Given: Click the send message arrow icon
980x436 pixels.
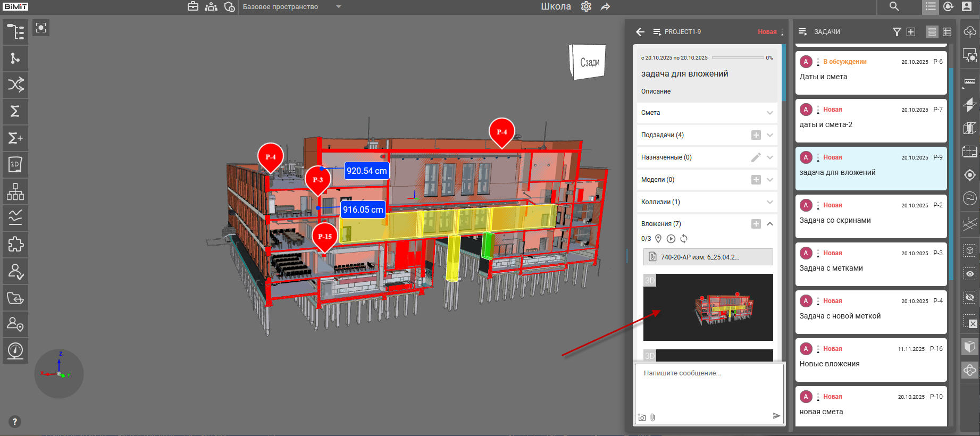Looking at the screenshot, I should pos(776,416).
